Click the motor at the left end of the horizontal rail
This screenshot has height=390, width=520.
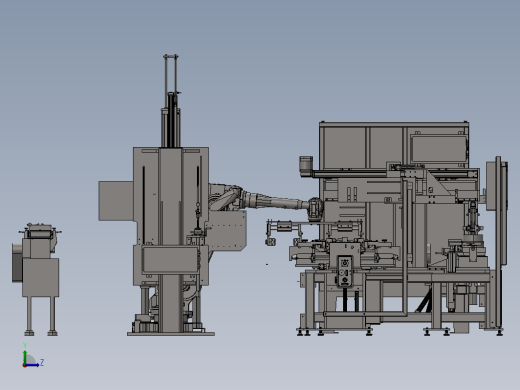click(306, 165)
